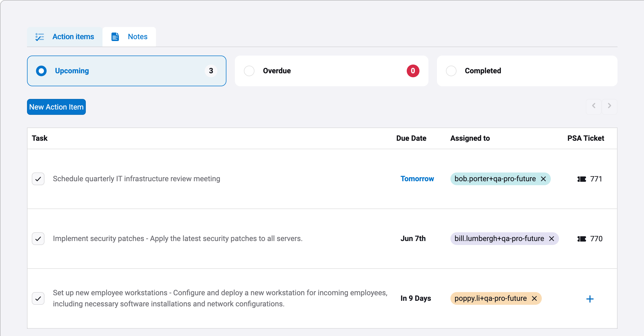
Task: Click the ticket icon next to 770
Action: 582,239
